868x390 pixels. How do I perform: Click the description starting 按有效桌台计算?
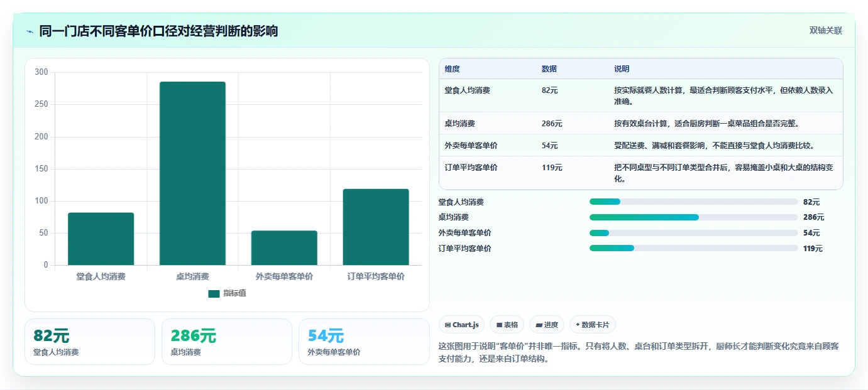(706, 124)
